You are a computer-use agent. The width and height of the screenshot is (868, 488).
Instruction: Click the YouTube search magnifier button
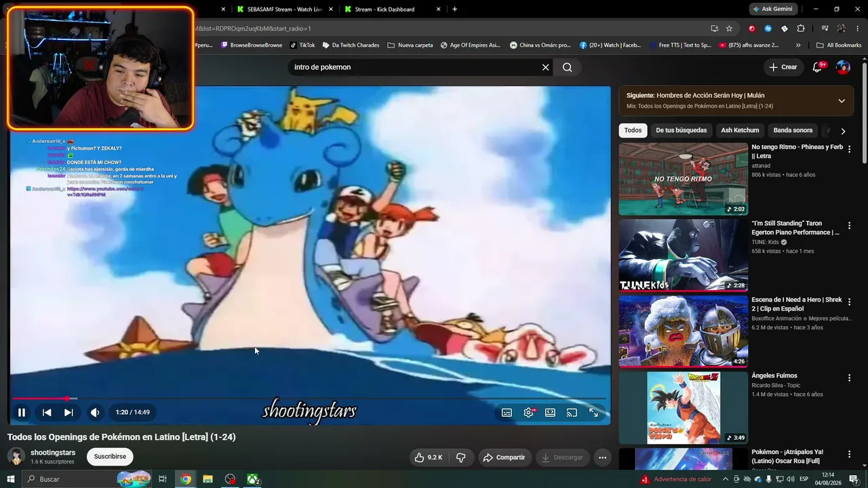(x=568, y=67)
